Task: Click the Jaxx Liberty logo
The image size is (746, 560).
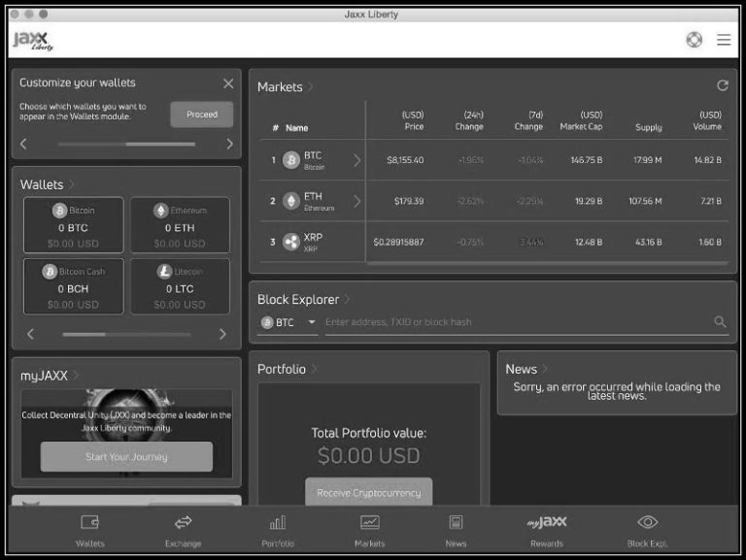Action: pos(33,41)
